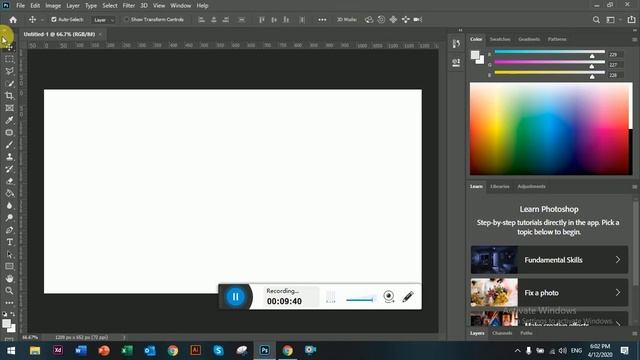
Task: Click the foreground color swatch in toolbar
Action: tap(6, 324)
